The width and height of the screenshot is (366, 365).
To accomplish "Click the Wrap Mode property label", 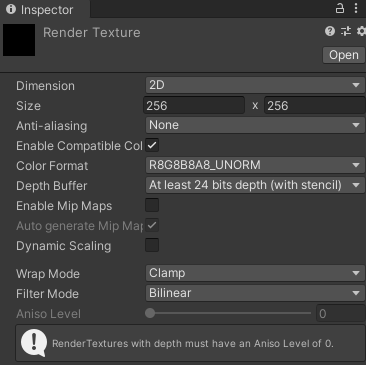I will click(48, 274).
